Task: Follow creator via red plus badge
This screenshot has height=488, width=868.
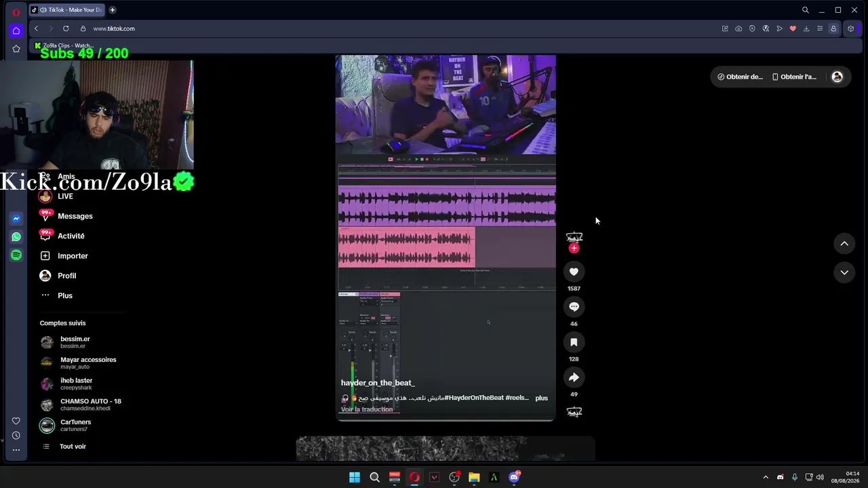Action: pyautogui.click(x=574, y=248)
